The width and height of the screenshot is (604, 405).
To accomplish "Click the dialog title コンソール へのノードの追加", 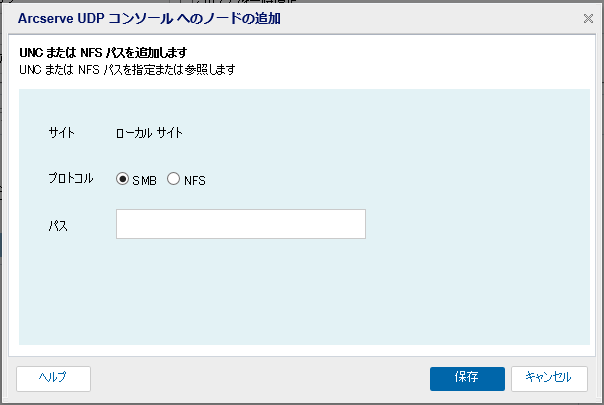I will coord(195,18).
